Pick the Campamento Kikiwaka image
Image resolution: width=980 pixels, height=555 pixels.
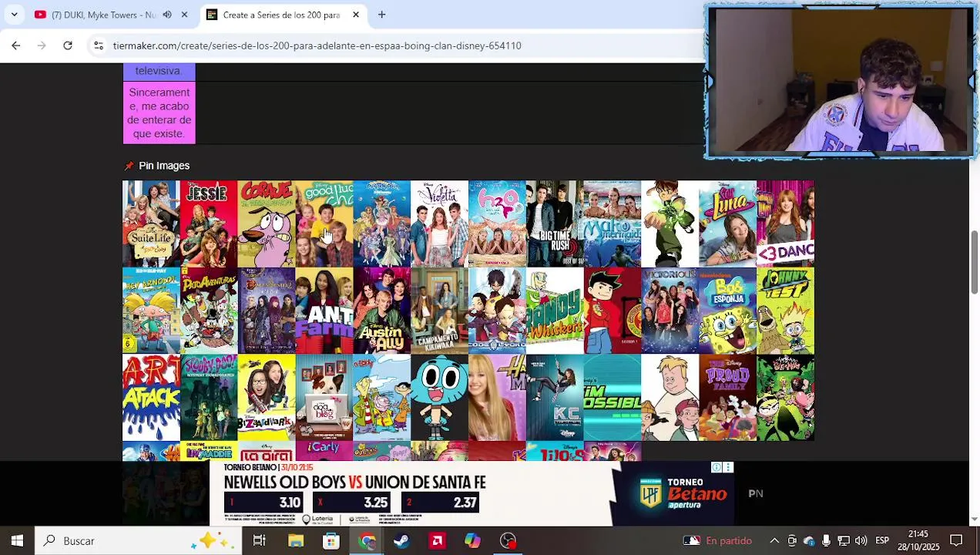(x=439, y=311)
